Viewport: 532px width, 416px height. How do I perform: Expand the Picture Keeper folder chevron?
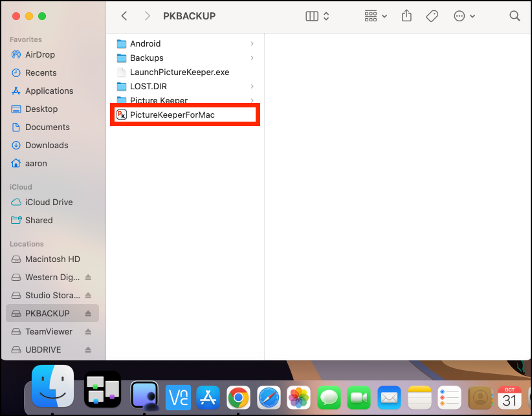coord(252,100)
